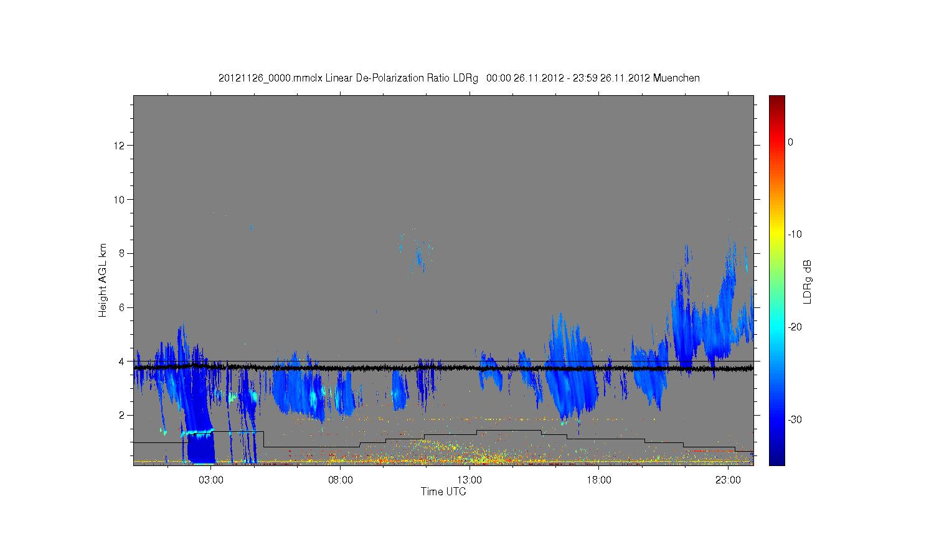Click the 'Time UTC' axis label
Screen dimensions: 934x560
point(443,492)
